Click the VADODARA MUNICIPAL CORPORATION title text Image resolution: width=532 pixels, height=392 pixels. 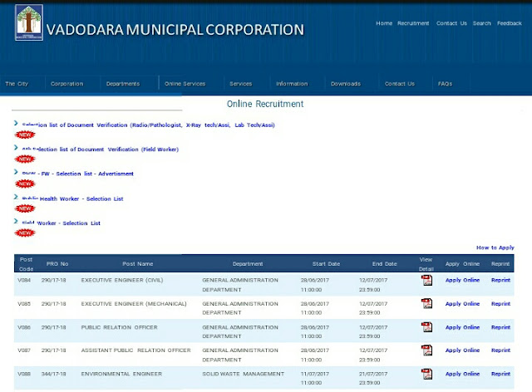175,30
